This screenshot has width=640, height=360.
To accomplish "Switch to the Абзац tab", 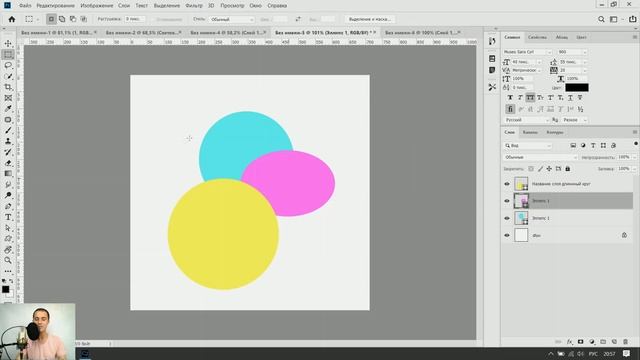I will [x=562, y=37].
